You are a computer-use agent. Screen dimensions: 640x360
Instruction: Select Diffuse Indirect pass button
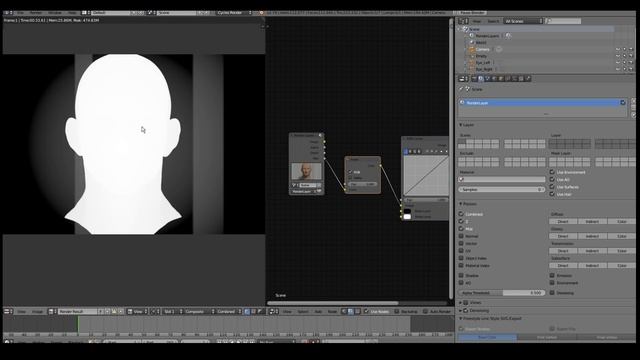click(x=592, y=221)
